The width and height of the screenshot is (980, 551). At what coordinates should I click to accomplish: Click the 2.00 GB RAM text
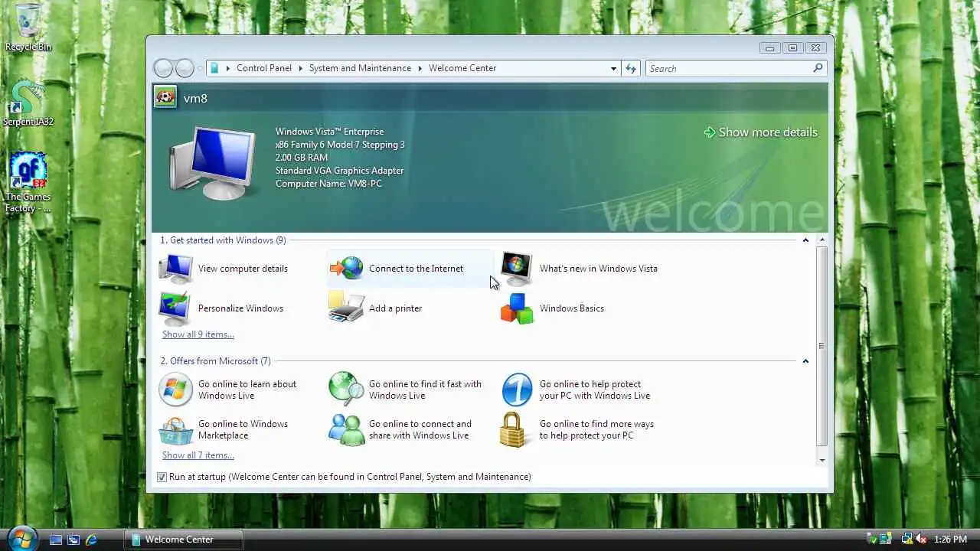point(302,158)
